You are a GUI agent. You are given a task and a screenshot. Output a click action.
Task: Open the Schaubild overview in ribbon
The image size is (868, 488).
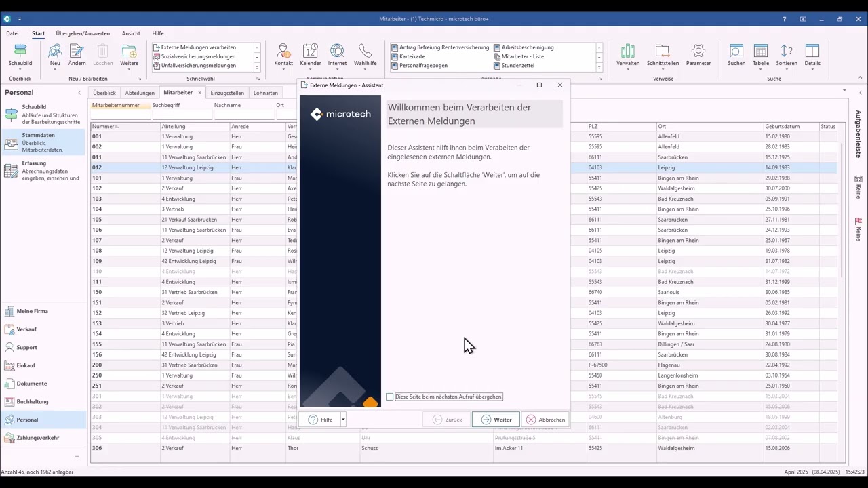point(20,56)
